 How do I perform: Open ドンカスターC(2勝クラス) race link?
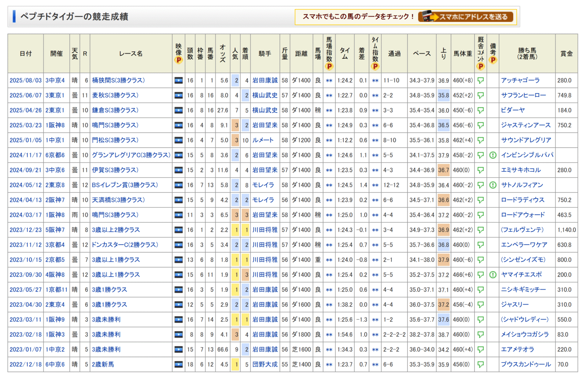(x=125, y=245)
